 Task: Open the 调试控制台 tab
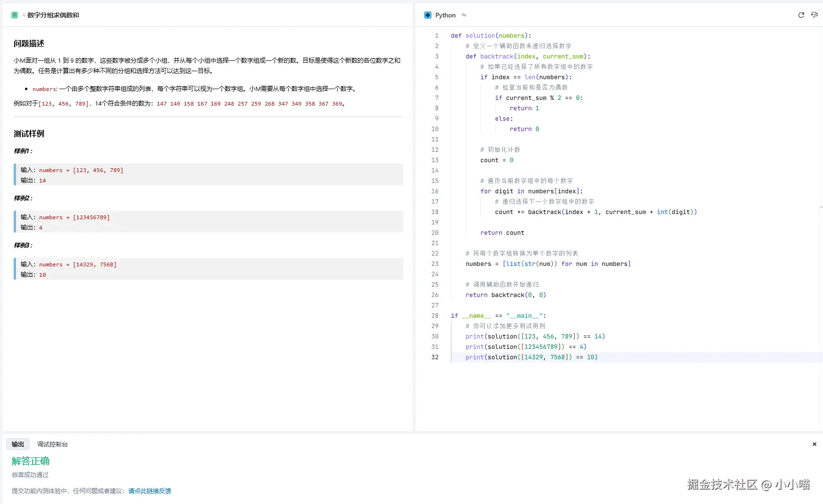coord(52,444)
